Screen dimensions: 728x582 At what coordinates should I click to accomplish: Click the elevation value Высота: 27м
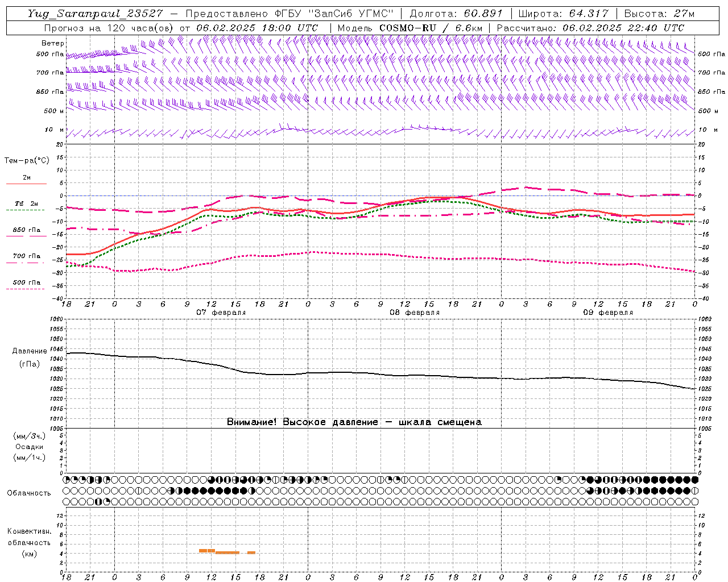659,14
